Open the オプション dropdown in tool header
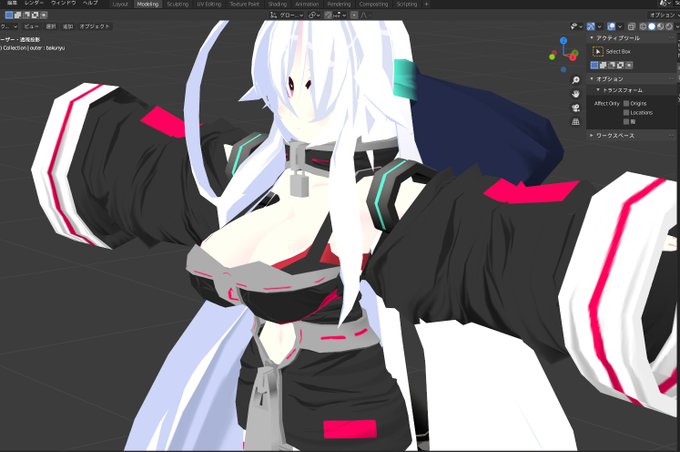680x452 pixels. pos(664,15)
